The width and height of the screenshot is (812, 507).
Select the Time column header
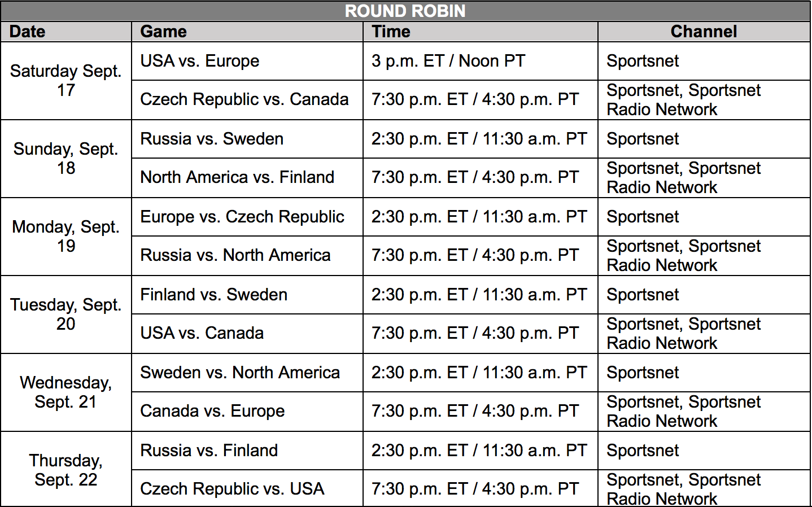481,32
